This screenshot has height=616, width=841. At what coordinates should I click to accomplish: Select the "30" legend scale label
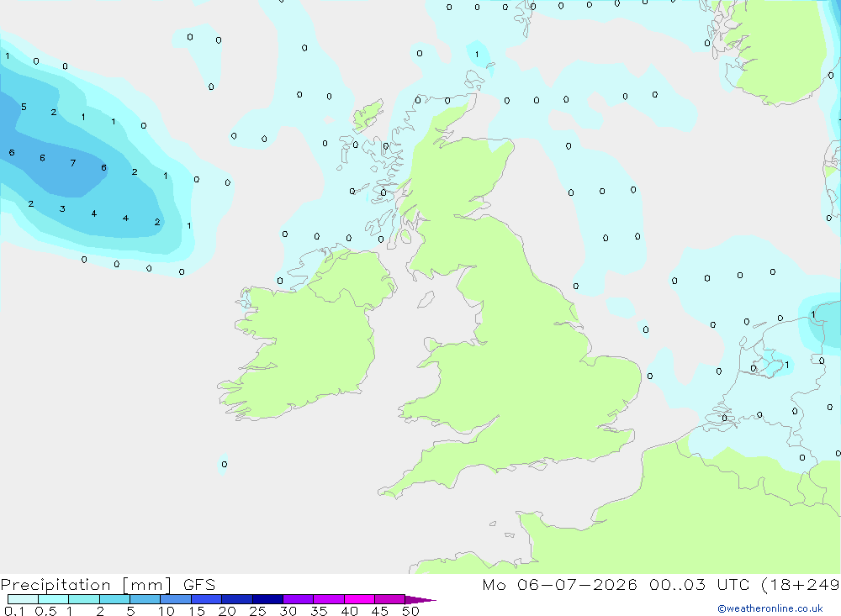[x=288, y=611]
